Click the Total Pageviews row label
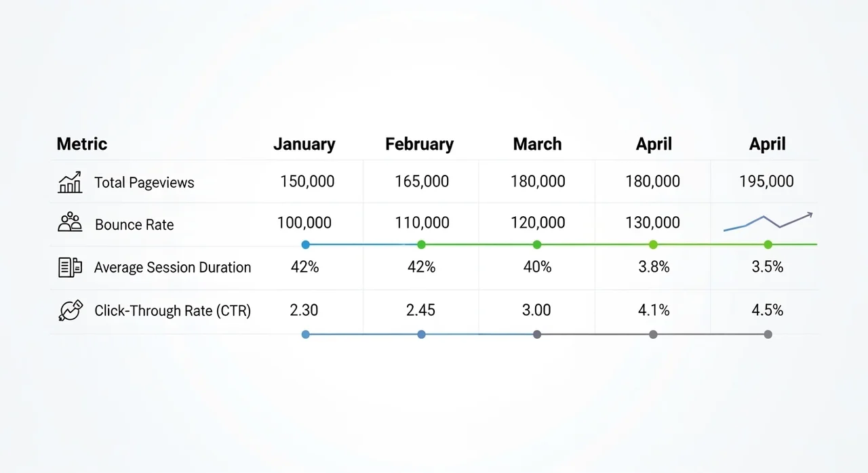This screenshot has width=868, height=473. (x=144, y=182)
